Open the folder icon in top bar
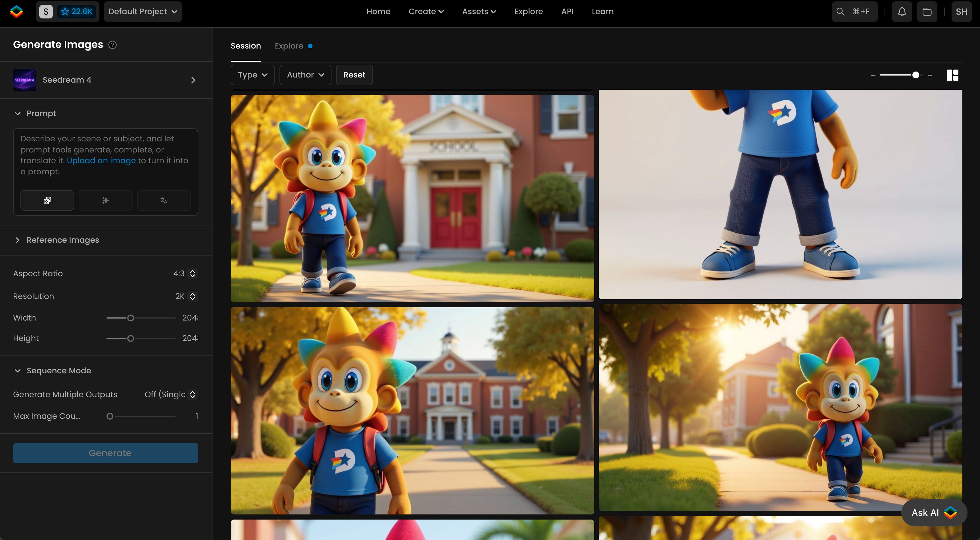 tap(927, 11)
